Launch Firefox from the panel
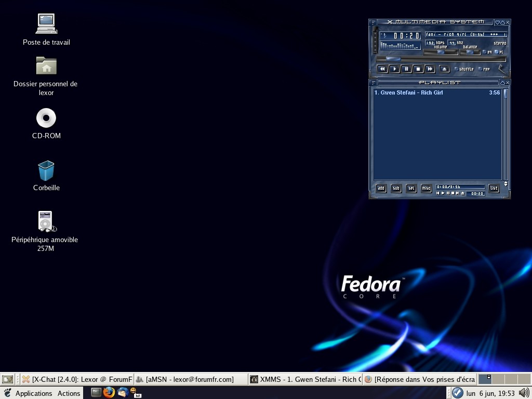The image size is (532, 399). pyautogui.click(x=109, y=393)
